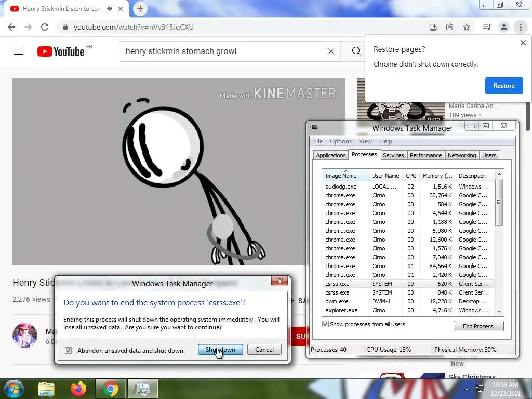The width and height of the screenshot is (532, 399).
Task: Switch to the Applications tab
Action: coord(330,155)
